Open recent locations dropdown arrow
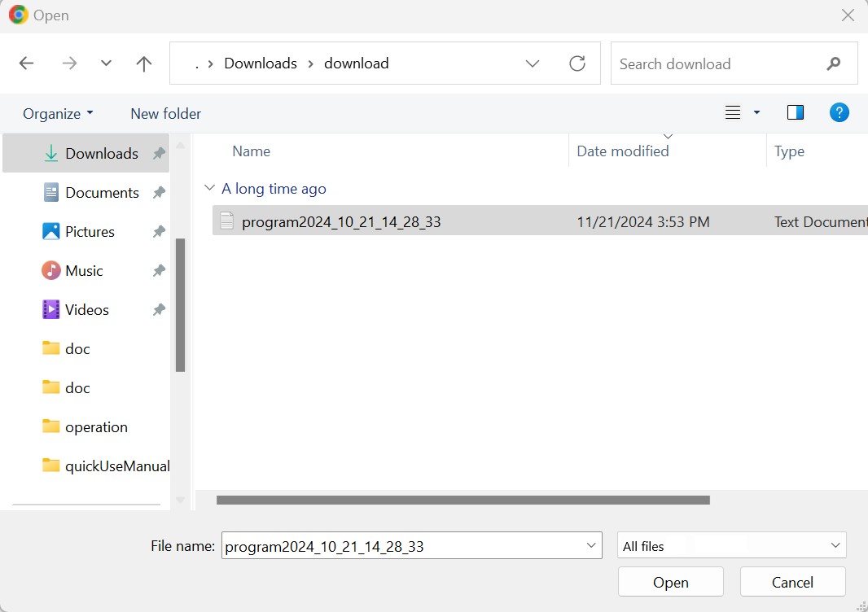 (107, 63)
